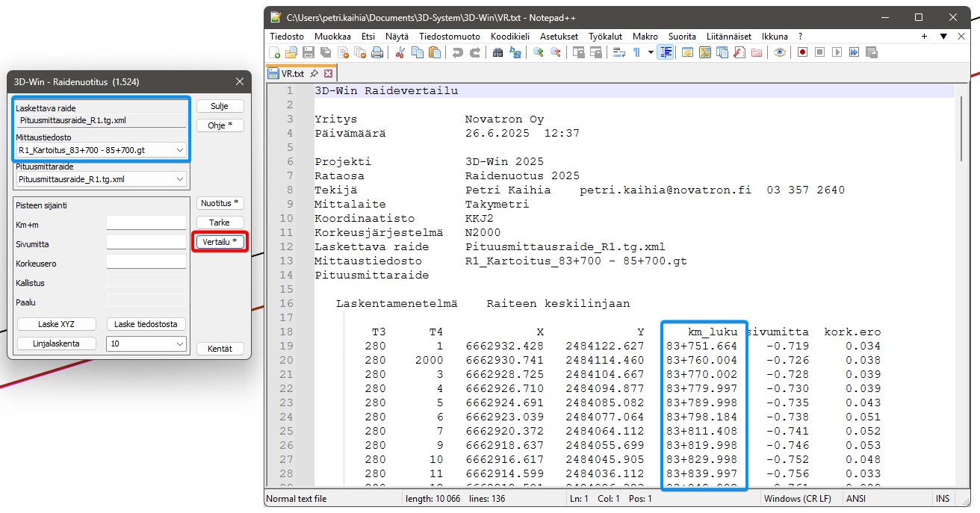Click the Laske XYZ button
980x513 pixels.
click(x=58, y=324)
